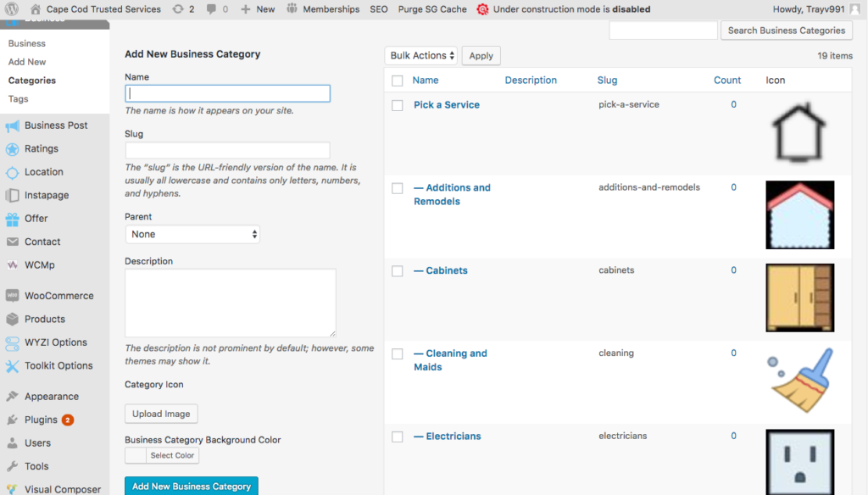Click Add New Business Category button
The height and width of the screenshot is (495, 868).
(x=191, y=487)
